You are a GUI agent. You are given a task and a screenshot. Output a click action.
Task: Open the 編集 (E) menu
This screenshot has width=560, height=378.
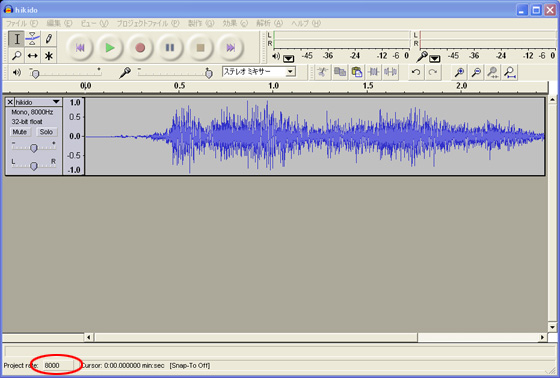coord(59,23)
